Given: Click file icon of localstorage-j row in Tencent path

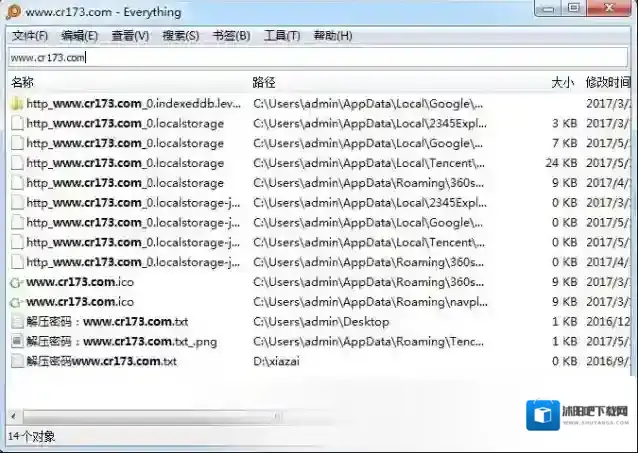Looking at the screenshot, I should pos(17,242).
